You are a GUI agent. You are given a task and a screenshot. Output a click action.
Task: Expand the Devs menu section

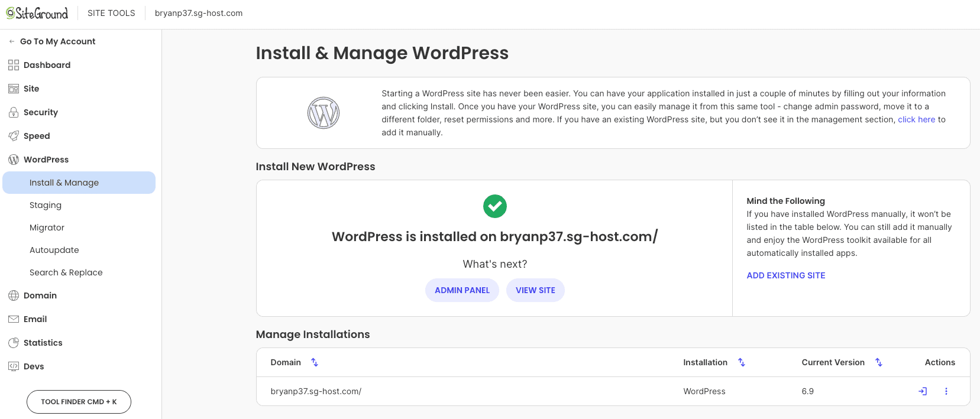(x=80, y=366)
